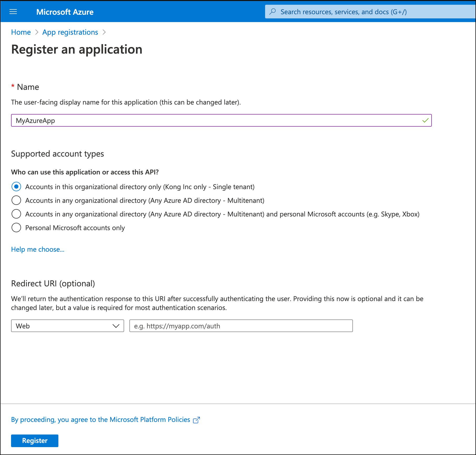
Task: Click the green checkmark in Name field
Action: pos(425,121)
